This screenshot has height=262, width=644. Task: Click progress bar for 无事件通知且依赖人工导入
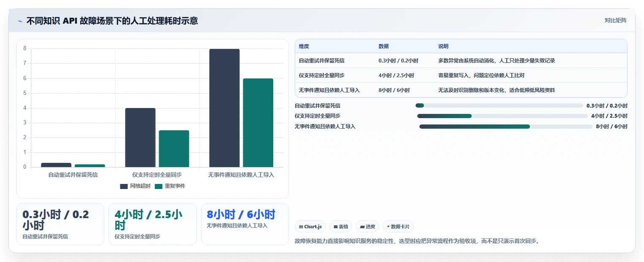(506, 127)
